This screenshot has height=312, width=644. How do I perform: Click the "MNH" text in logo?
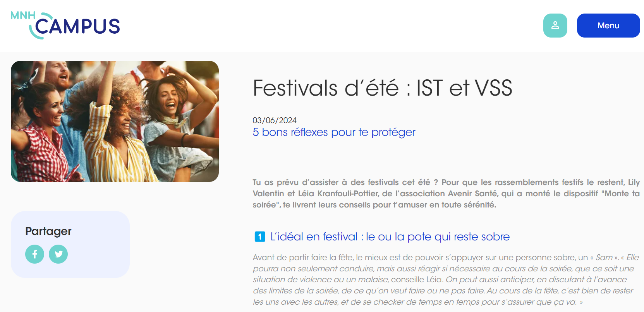click(x=23, y=15)
